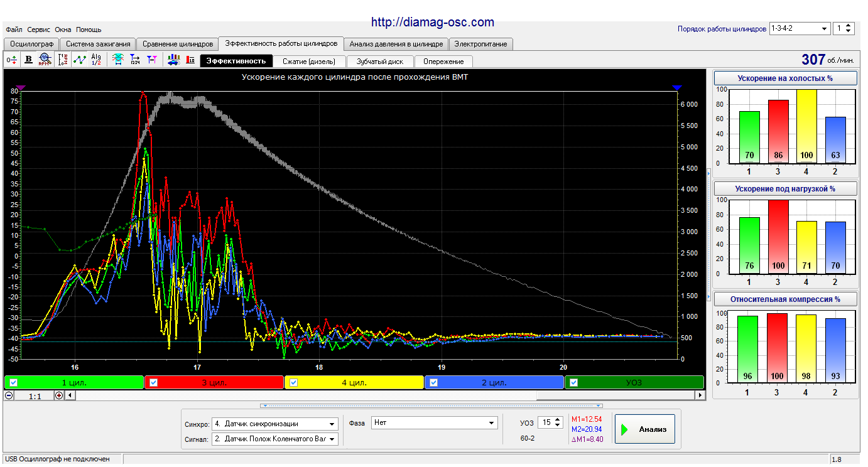
Task: Select the Опережение sub-tab
Action: point(443,62)
